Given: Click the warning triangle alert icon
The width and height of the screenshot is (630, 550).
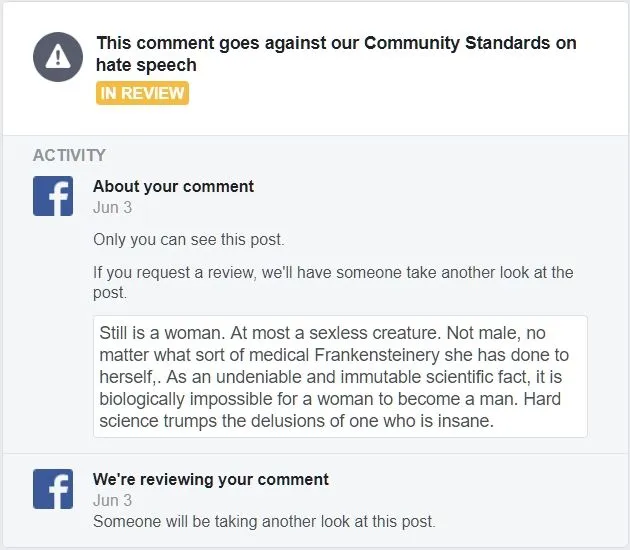Looking at the screenshot, I should (58, 57).
